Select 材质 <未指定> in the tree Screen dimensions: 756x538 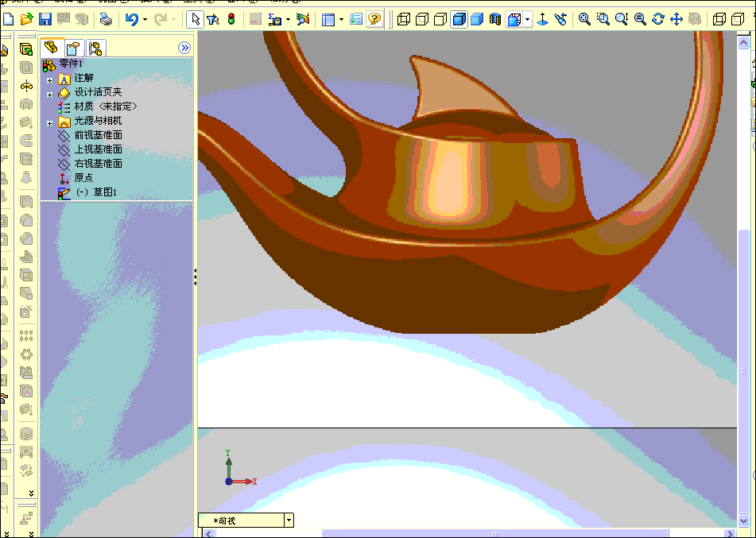click(x=97, y=106)
